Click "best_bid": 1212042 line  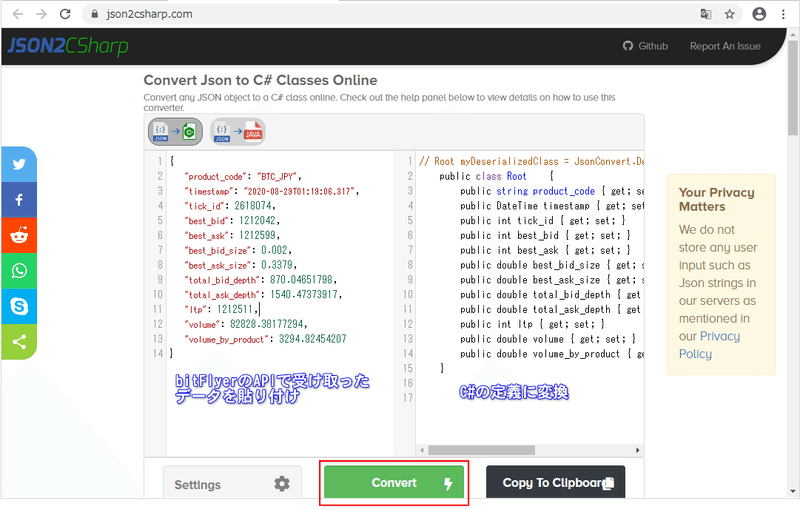click(x=232, y=221)
